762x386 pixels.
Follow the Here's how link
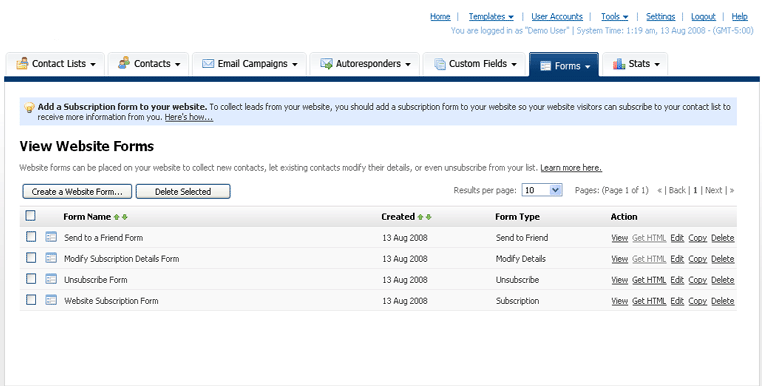[189, 117]
